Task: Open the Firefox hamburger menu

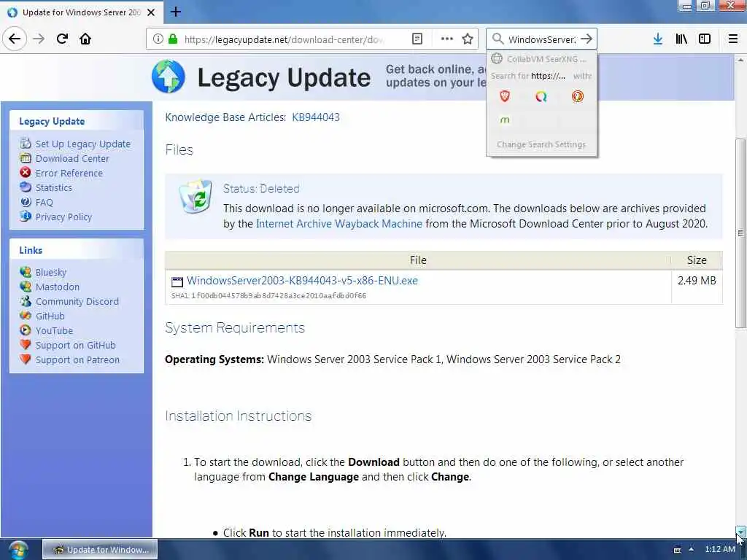Action: [732, 39]
